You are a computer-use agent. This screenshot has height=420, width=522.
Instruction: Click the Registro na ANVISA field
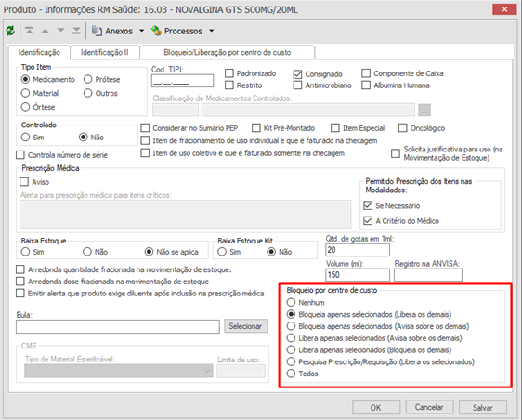click(428, 275)
